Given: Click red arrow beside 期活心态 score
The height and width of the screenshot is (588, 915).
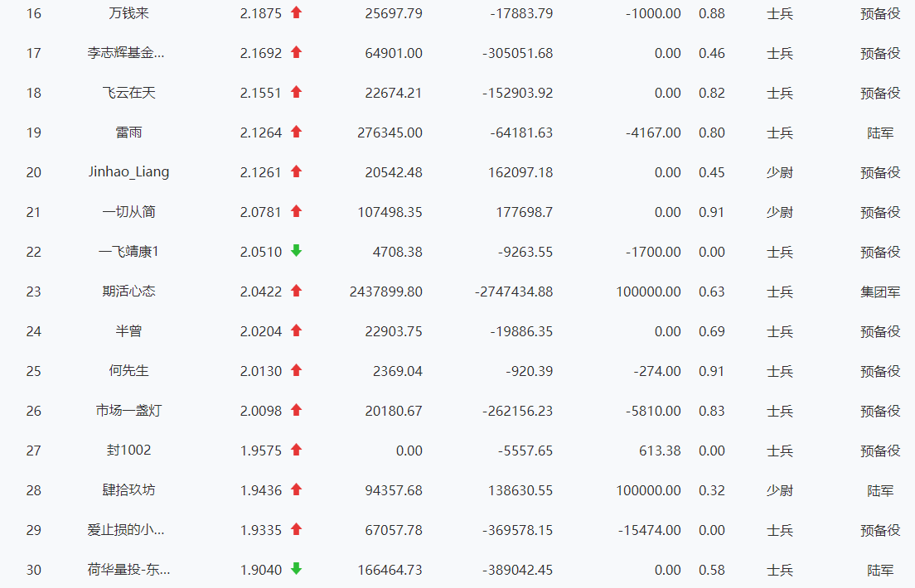Looking at the screenshot, I should coord(296,291).
